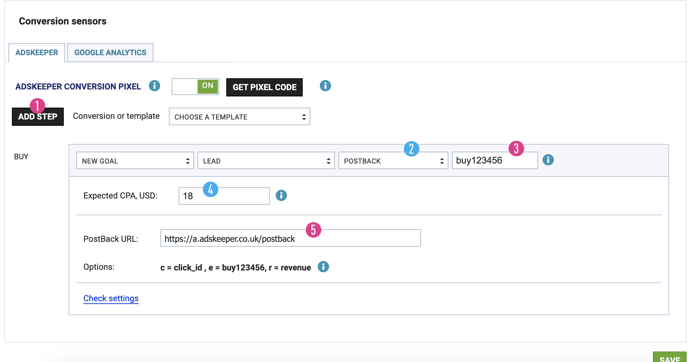The width and height of the screenshot is (688, 362).
Task: Click info icon next to Expected CPA field
Action: [x=281, y=195]
